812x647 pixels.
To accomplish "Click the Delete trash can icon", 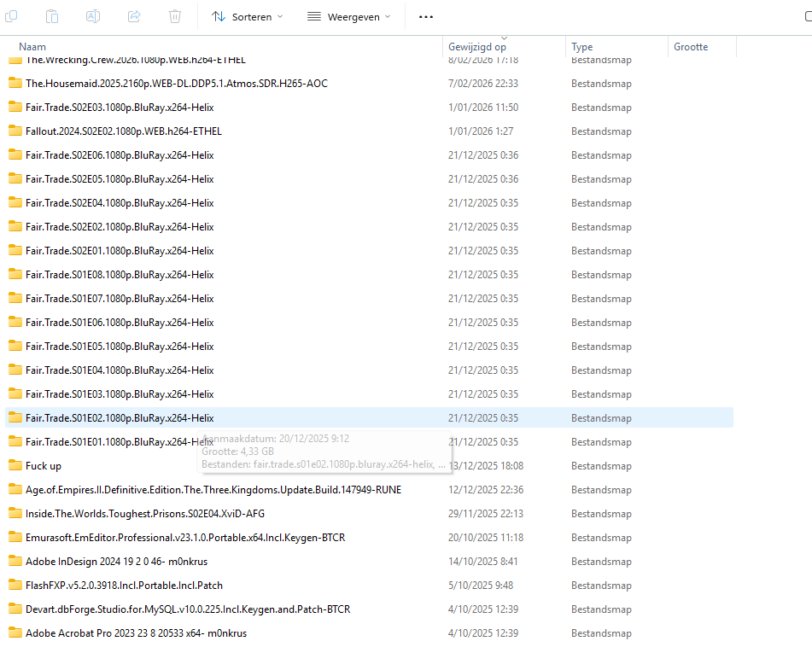I will click(175, 16).
